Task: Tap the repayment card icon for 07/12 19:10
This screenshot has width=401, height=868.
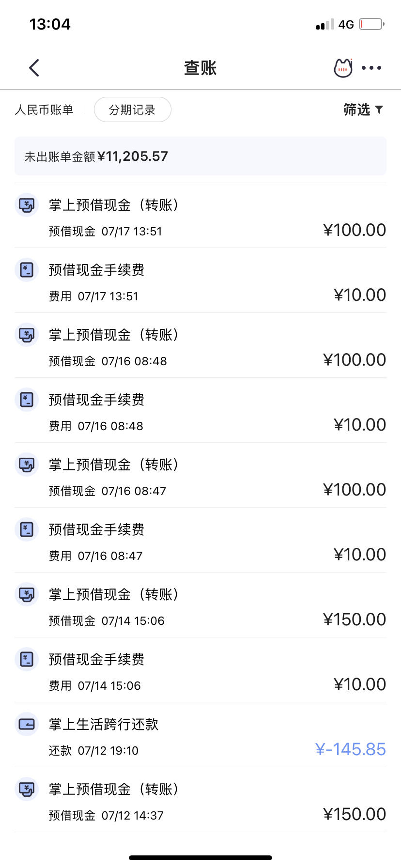Action: pyautogui.click(x=27, y=724)
